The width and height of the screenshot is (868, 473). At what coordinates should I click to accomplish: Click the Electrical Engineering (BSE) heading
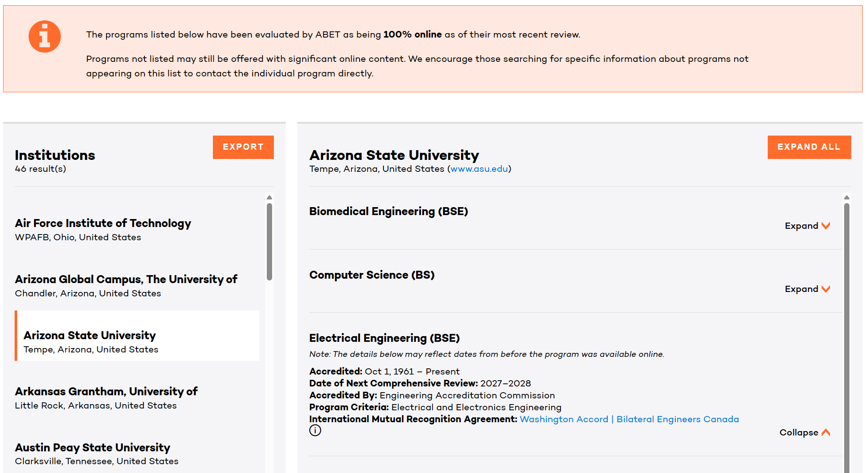384,338
